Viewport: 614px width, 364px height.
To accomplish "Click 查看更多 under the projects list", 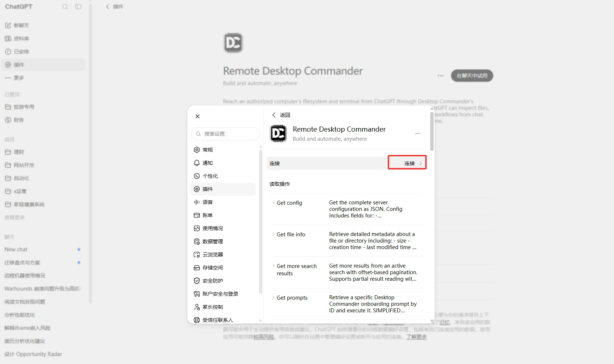I will (x=15, y=217).
